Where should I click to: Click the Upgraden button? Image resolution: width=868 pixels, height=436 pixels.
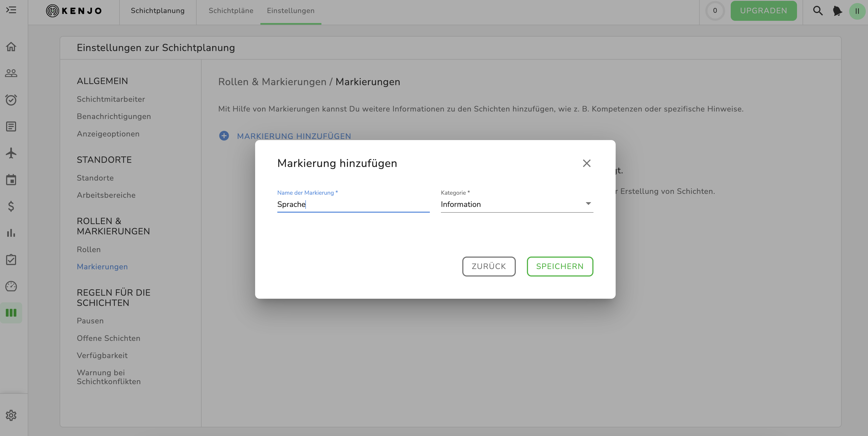tap(763, 11)
